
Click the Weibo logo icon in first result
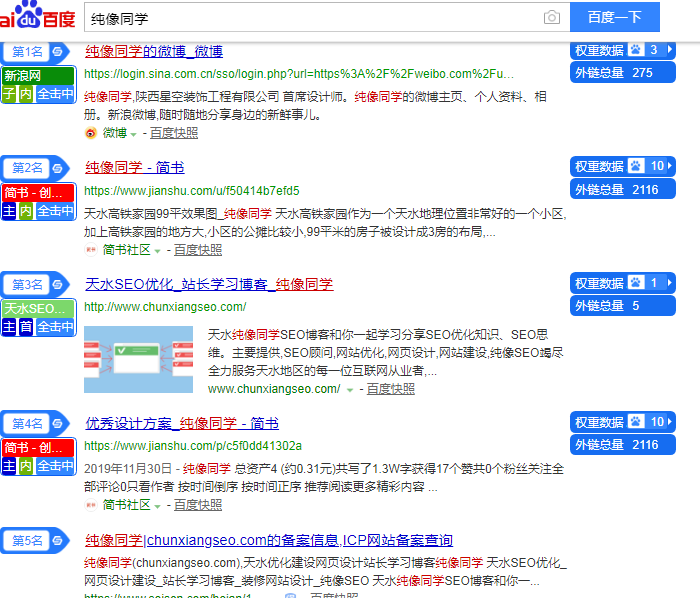point(91,133)
